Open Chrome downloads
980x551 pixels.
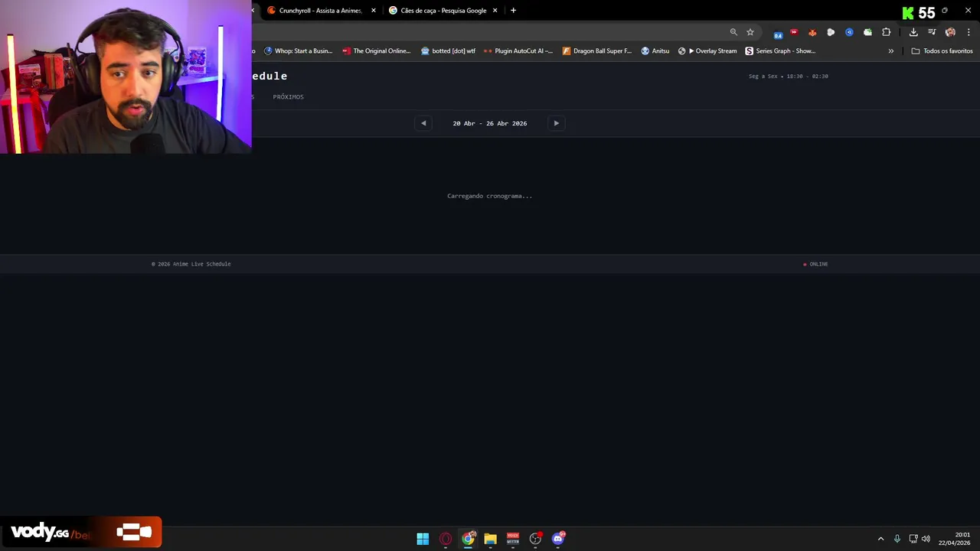click(x=913, y=32)
